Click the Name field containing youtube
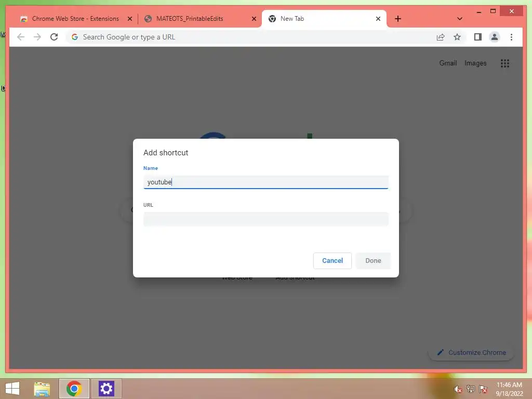This screenshot has width=532, height=399. [266, 182]
